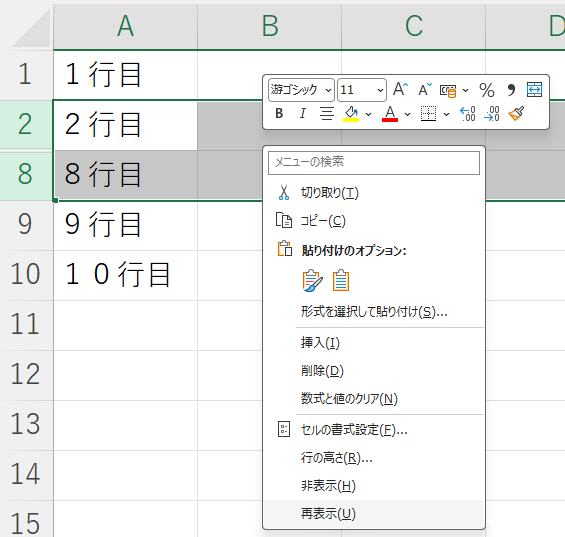Toggle Bold in the mini toolbar
The width and height of the screenshot is (565, 537).
click(x=279, y=114)
